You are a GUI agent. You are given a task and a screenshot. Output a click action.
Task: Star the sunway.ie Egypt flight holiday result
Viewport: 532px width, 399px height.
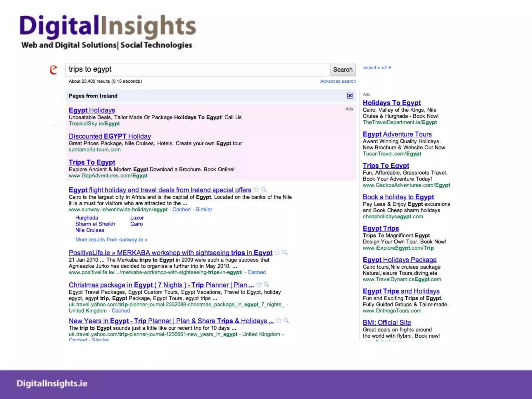coord(256,190)
